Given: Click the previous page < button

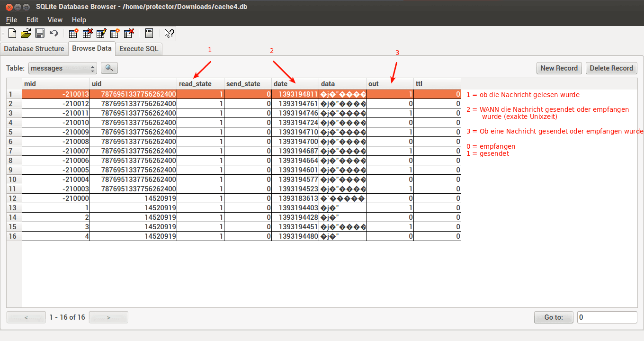Looking at the screenshot, I should [x=26, y=317].
